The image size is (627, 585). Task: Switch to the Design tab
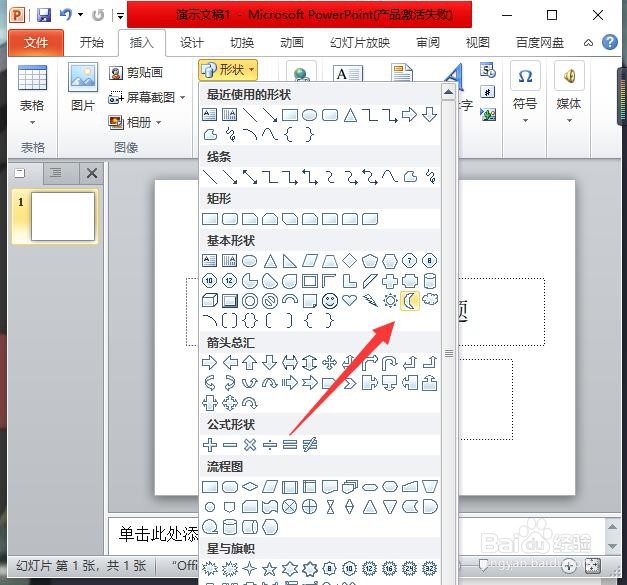click(x=192, y=42)
